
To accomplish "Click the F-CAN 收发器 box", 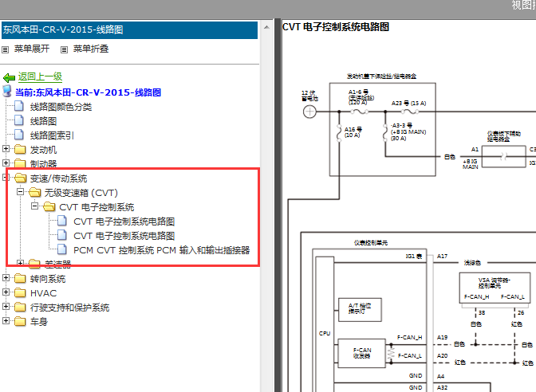I will click(361, 353).
